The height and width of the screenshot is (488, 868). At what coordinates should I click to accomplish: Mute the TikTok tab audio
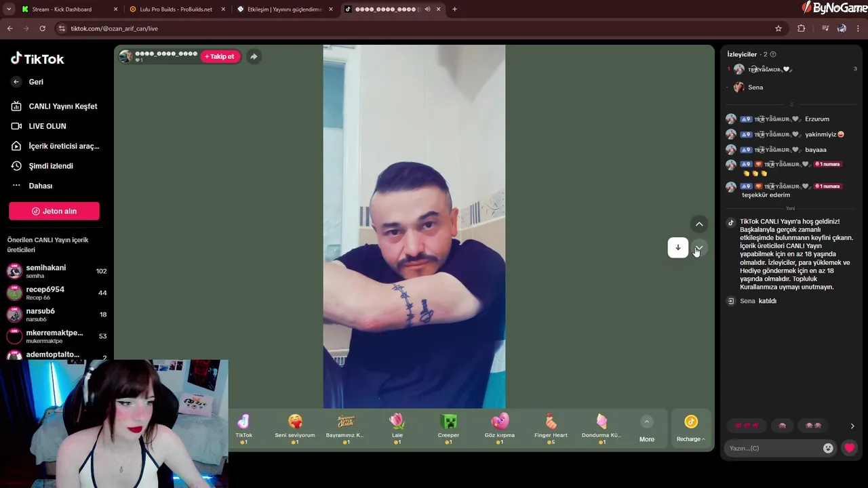(427, 9)
